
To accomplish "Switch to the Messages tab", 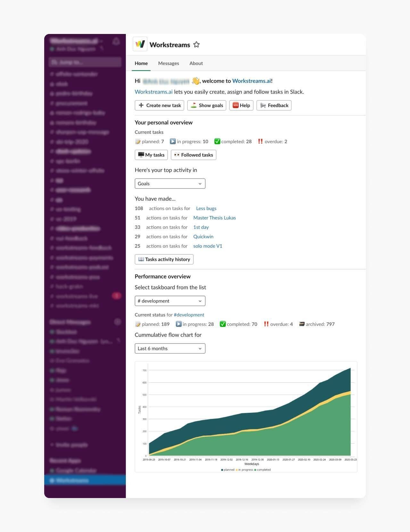I will tap(168, 63).
